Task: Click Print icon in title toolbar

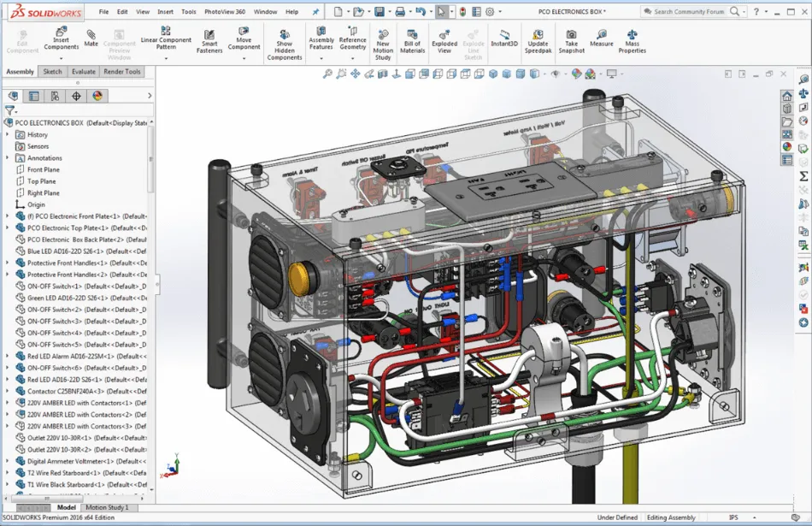Action: pos(400,11)
